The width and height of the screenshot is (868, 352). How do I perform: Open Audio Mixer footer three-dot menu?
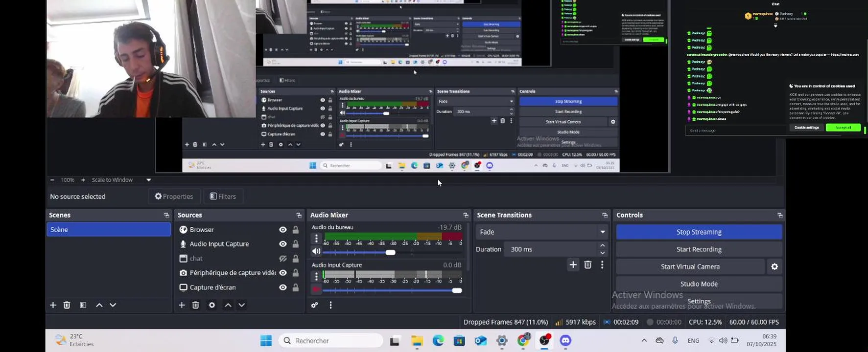coord(331,305)
